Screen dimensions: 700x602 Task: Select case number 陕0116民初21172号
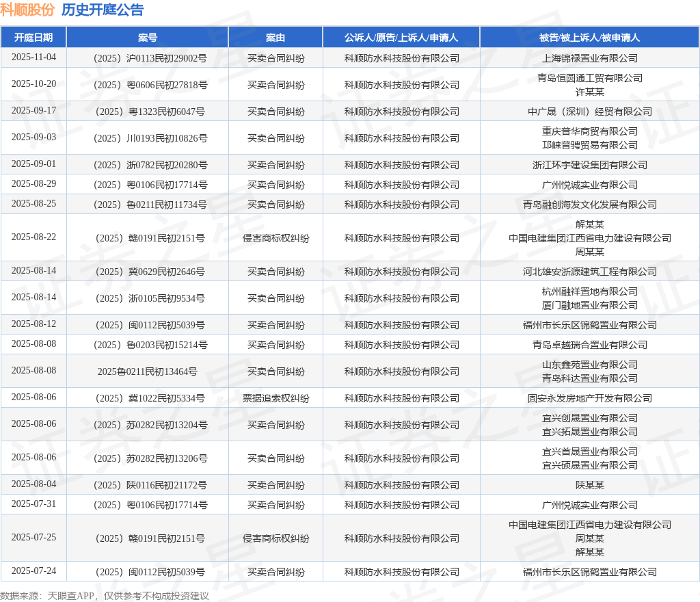tap(150, 485)
